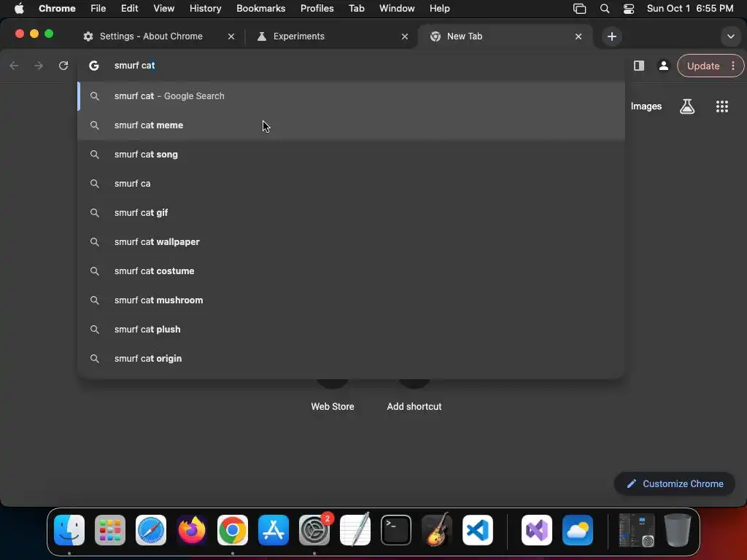Click the forward navigation arrow
747x560 pixels.
(39, 66)
